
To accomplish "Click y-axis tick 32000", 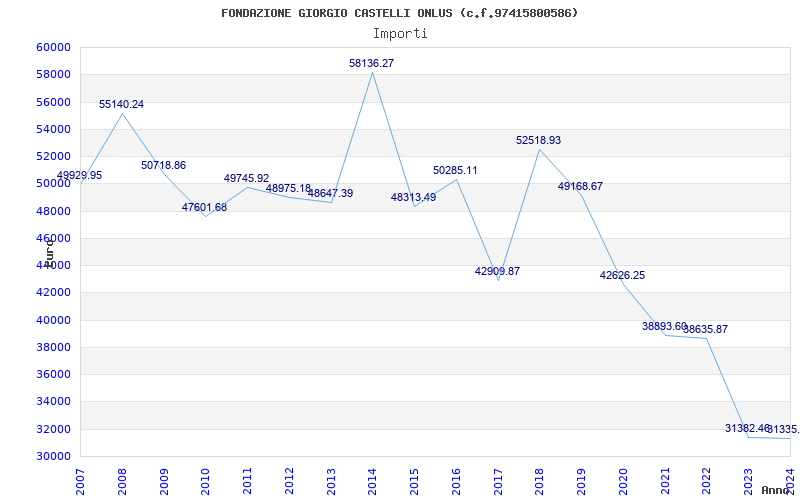I will [53, 429].
